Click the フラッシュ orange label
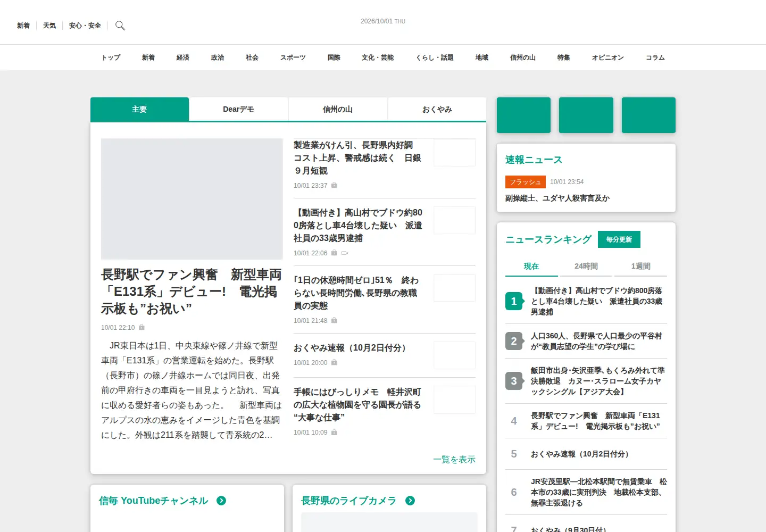Screen dimensions: 766x532 pyautogui.click(x=526, y=182)
